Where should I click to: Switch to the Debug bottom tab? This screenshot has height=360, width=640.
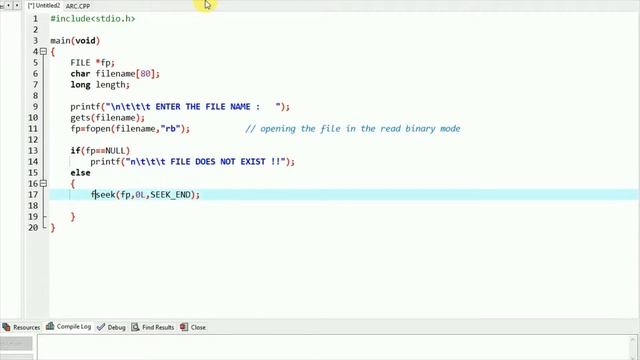pyautogui.click(x=111, y=327)
